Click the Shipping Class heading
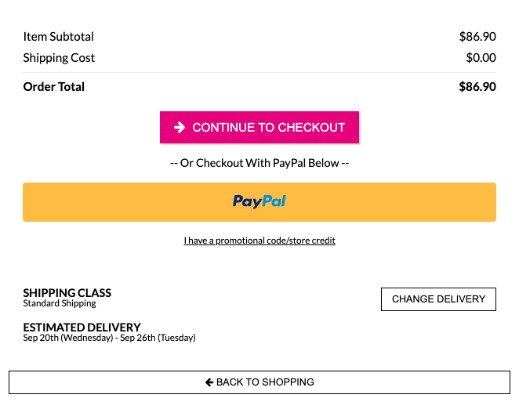This screenshot has height=420, width=519. coord(67,293)
